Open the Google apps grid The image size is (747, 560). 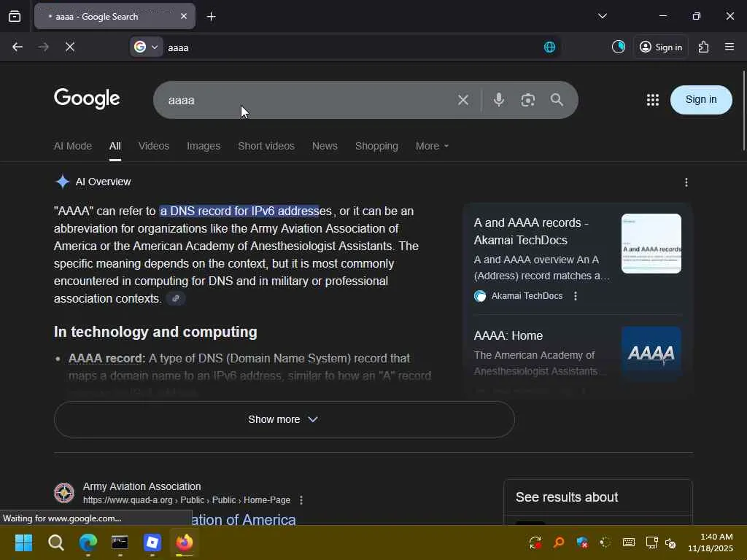[653, 99]
